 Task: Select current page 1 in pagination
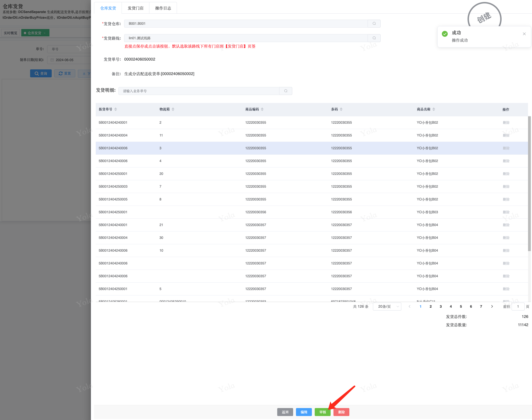[421, 307]
